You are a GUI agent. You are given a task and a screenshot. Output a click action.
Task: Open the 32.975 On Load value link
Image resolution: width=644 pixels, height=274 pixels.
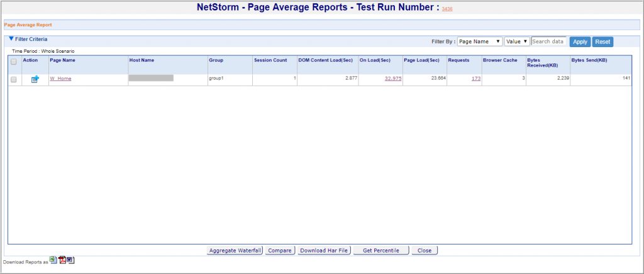393,79
